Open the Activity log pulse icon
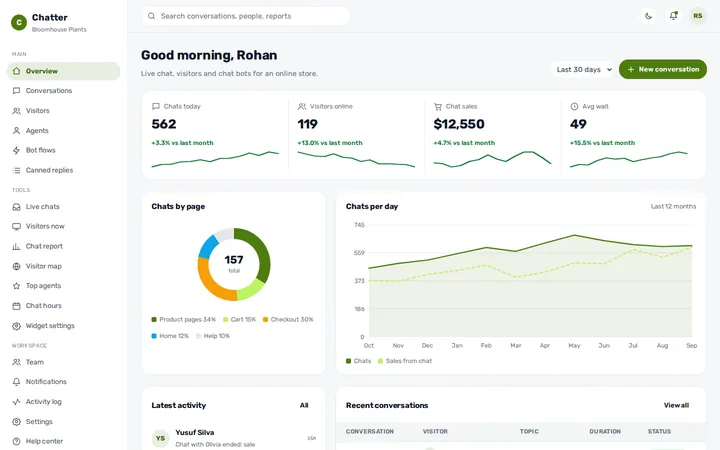This screenshot has width=720, height=450. pyautogui.click(x=17, y=402)
